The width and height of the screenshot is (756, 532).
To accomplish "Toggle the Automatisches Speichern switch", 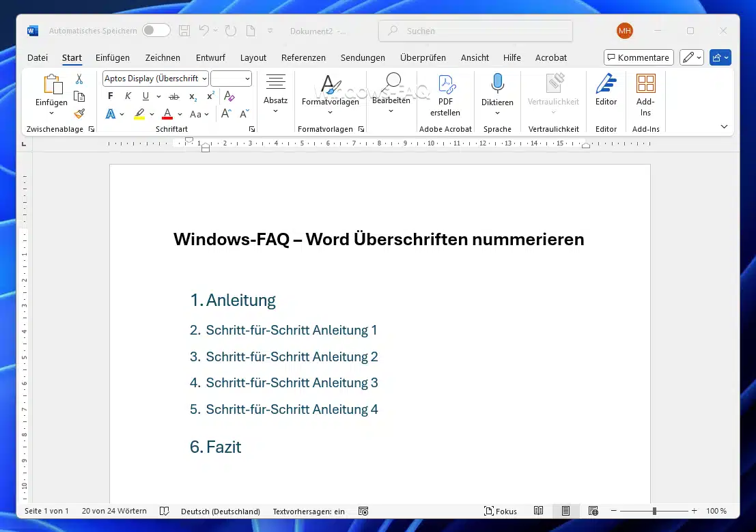I will 156,31.
